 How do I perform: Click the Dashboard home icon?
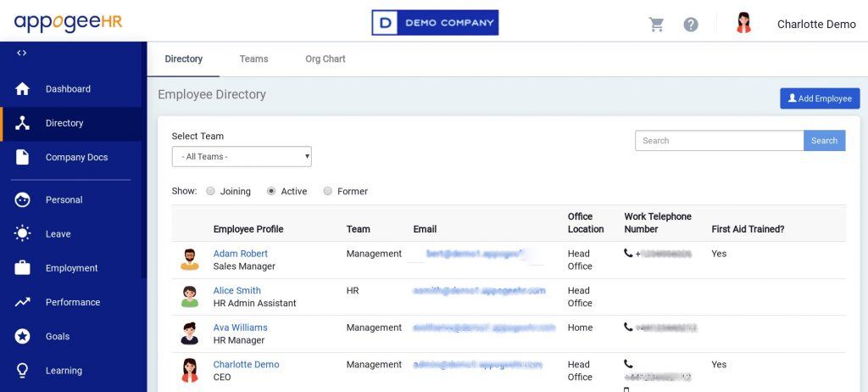point(23,89)
